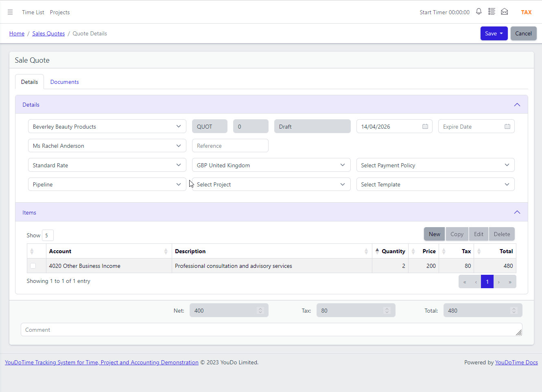Open calendar picker for Expire Date
This screenshot has width=542, height=392.
[507, 127]
